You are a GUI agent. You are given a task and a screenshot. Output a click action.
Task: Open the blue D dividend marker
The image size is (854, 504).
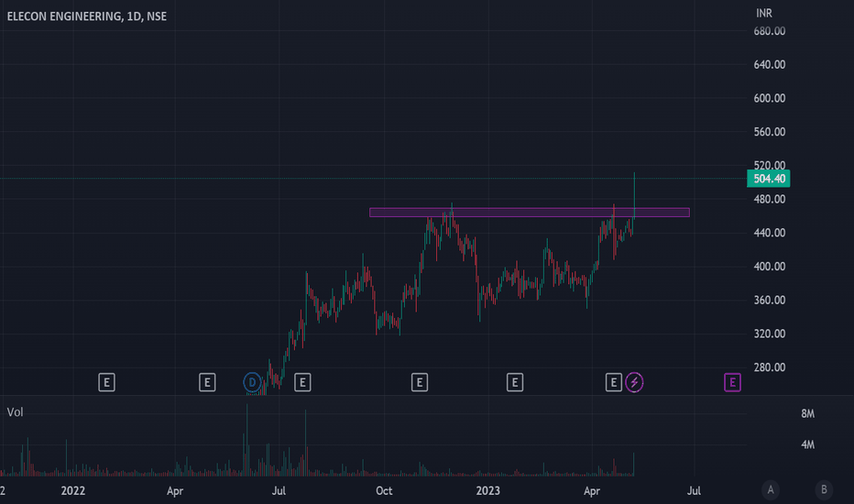click(x=252, y=382)
